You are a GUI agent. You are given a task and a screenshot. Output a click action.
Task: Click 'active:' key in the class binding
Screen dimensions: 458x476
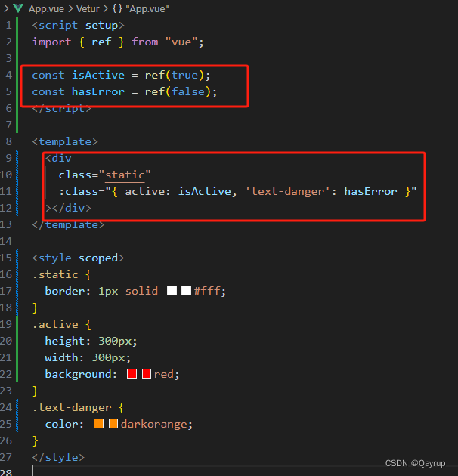147,192
